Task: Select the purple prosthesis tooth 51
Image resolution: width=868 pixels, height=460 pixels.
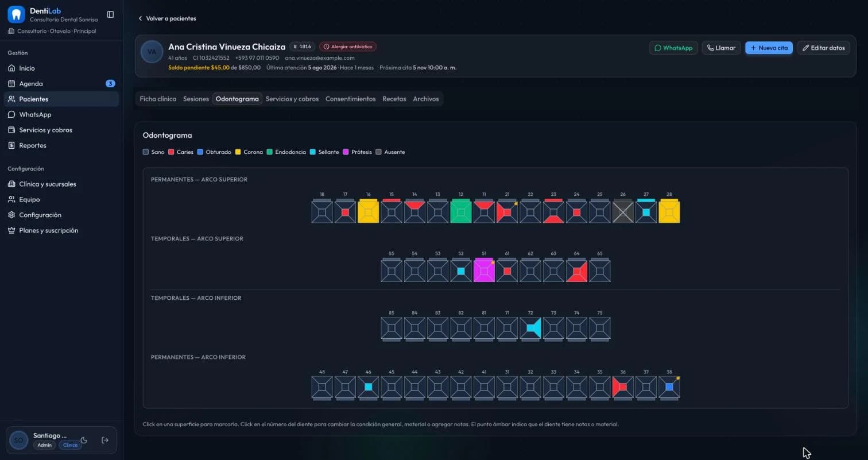Action: point(484,270)
